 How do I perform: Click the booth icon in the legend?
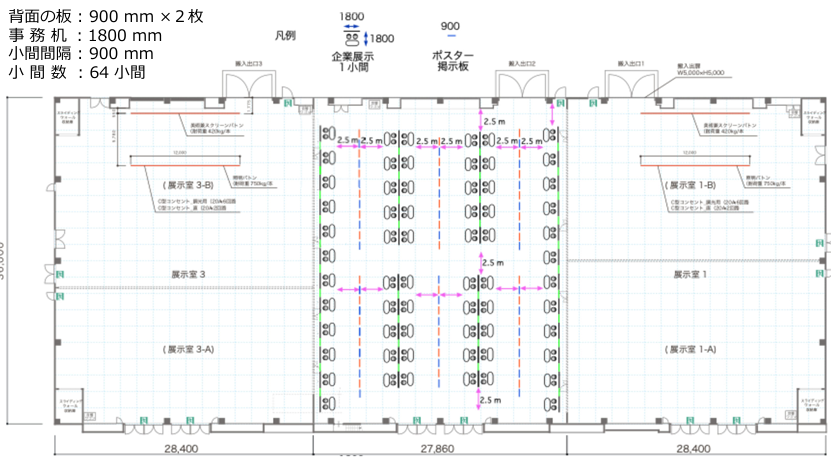pyautogui.click(x=352, y=39)
